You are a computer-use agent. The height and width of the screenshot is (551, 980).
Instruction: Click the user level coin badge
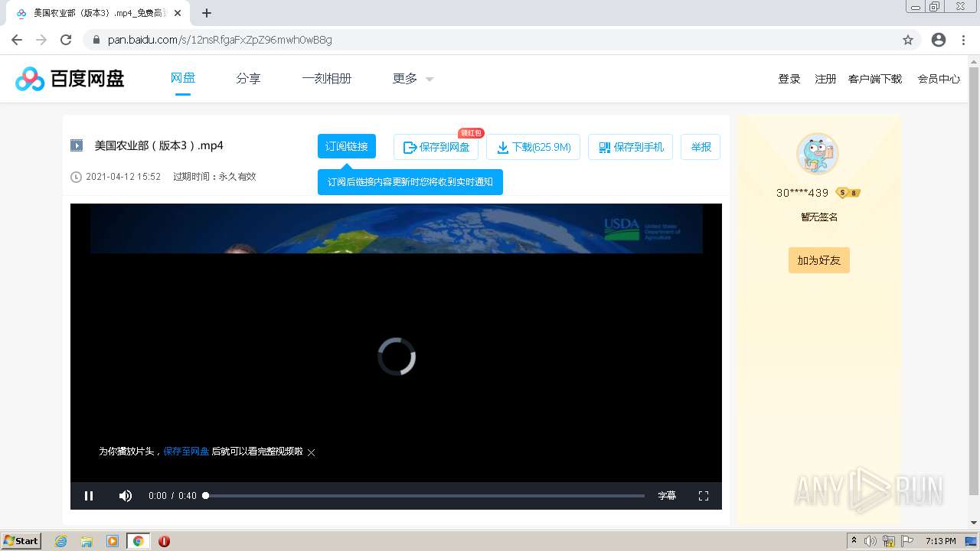(x=848, y=193)
